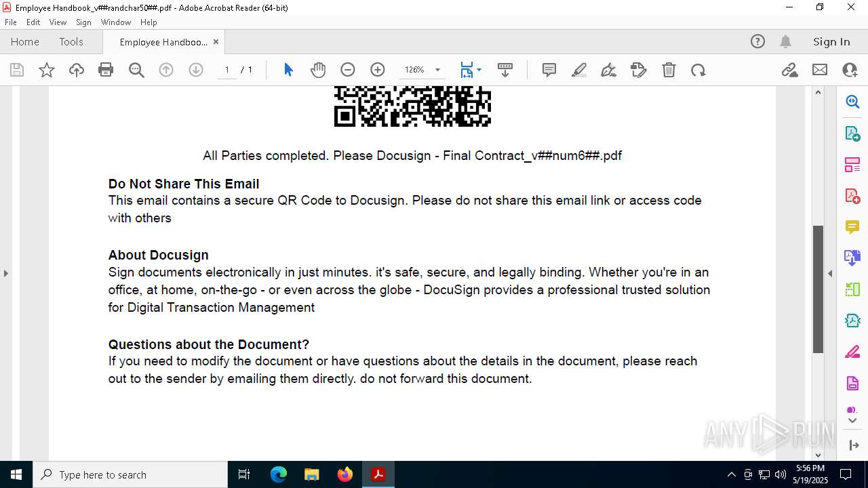Rotate the page with circular arrow
The height and width of the screenshot is (488, 868).
(698, 70)
